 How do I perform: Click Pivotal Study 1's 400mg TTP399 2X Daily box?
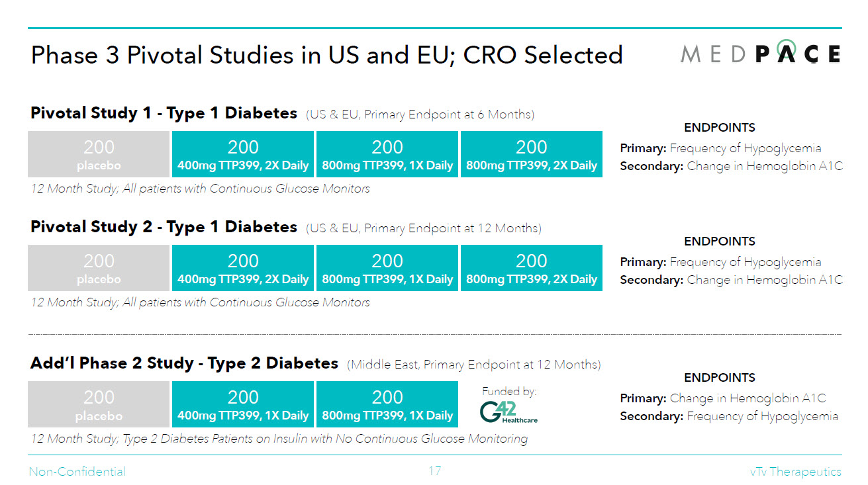pos(243,154)
